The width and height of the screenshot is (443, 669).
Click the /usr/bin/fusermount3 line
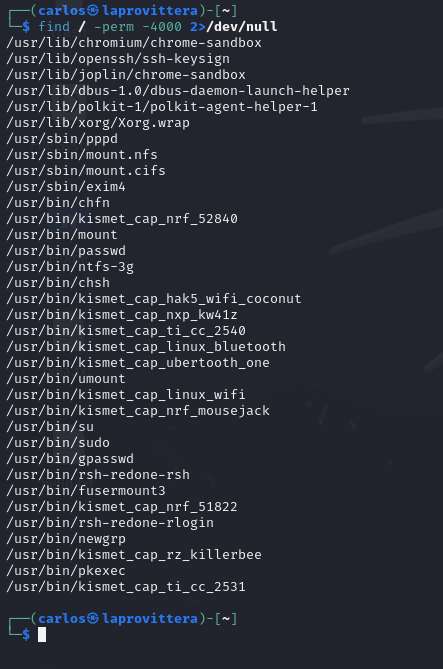[86, 491]
